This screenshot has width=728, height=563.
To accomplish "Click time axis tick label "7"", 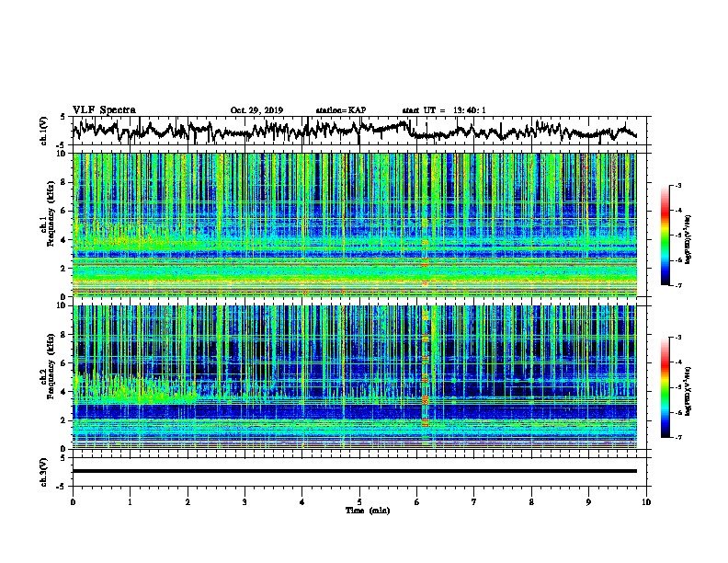I will pyautogui.click(x=474, y=502).
